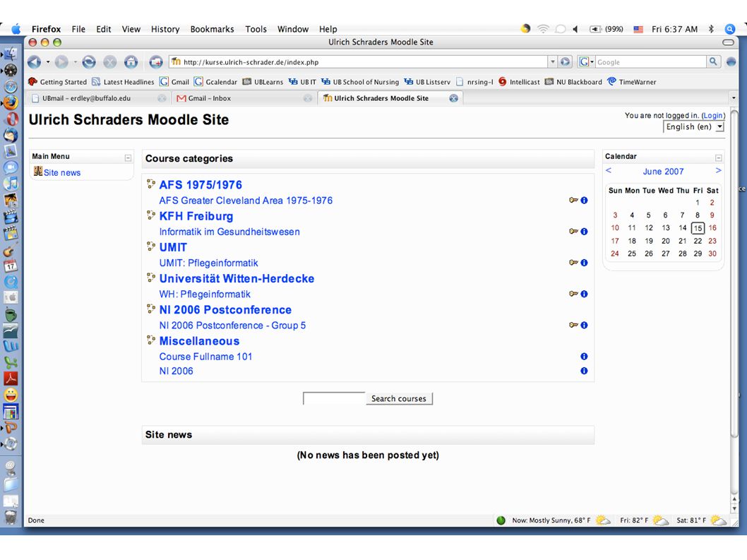Click the Site news forum icon
This screenshot has width=747, height=560.
click(x=38, y=172)
